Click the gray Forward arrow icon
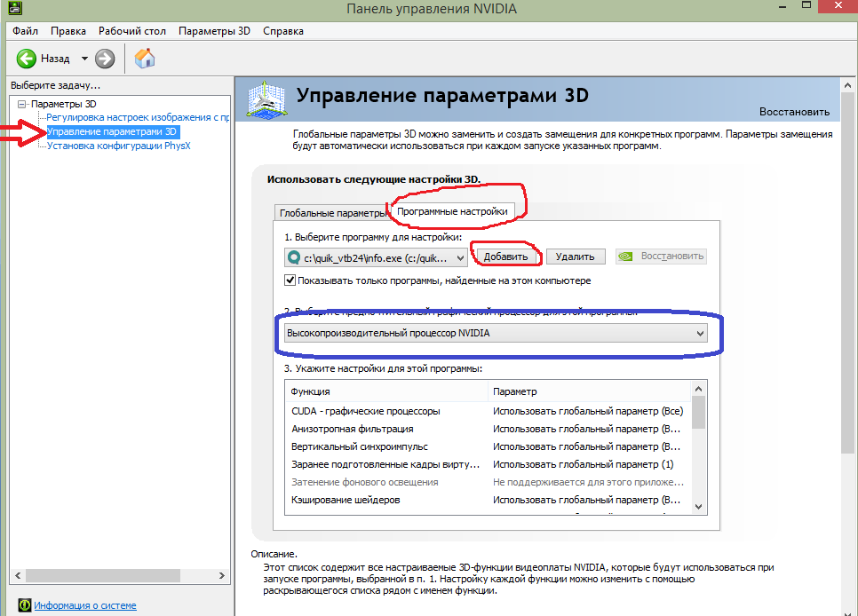Viewport: 858px width, 616px height. (x=105, y=59)
